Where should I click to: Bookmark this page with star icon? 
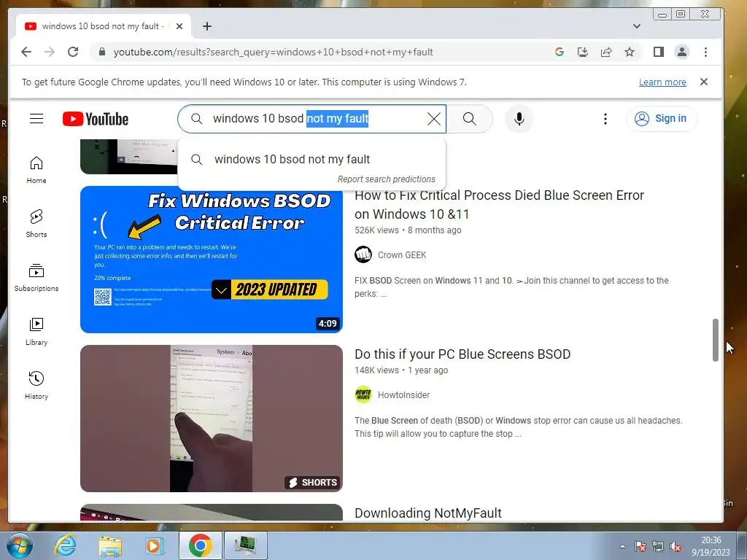point(630,52)
